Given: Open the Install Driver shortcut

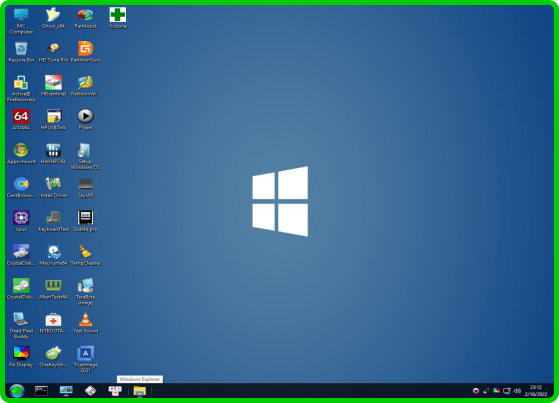Looking at the screenshot, I should 53,187.
